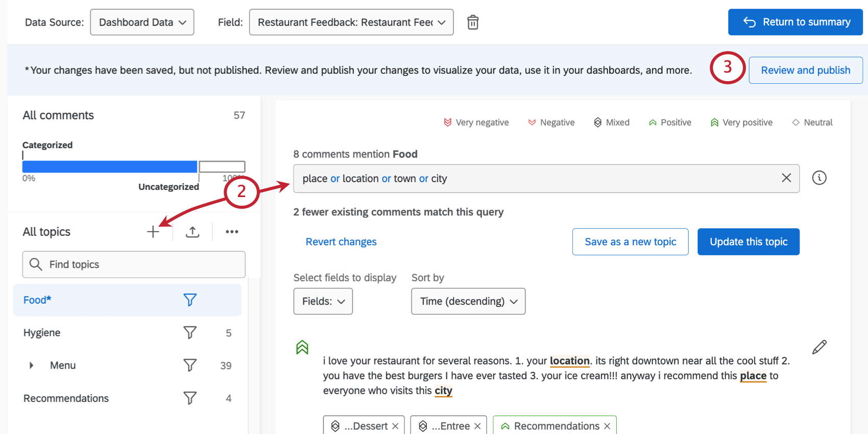Click the filter icon for Hygiene topic
Screen dimensions: 868x434
tap(190, 333)
